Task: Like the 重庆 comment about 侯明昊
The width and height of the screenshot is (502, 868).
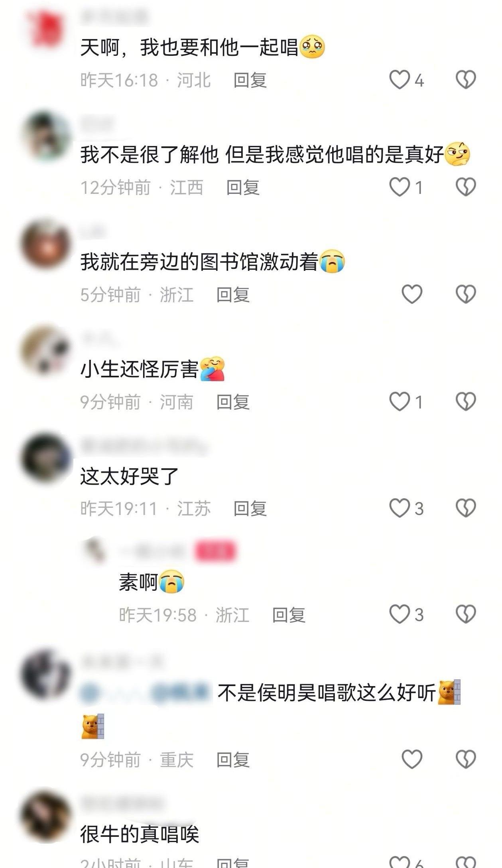Action: coord(412,759)
